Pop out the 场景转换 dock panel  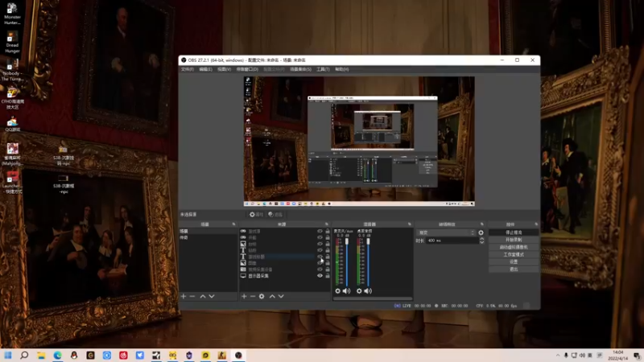pos(481,224)
